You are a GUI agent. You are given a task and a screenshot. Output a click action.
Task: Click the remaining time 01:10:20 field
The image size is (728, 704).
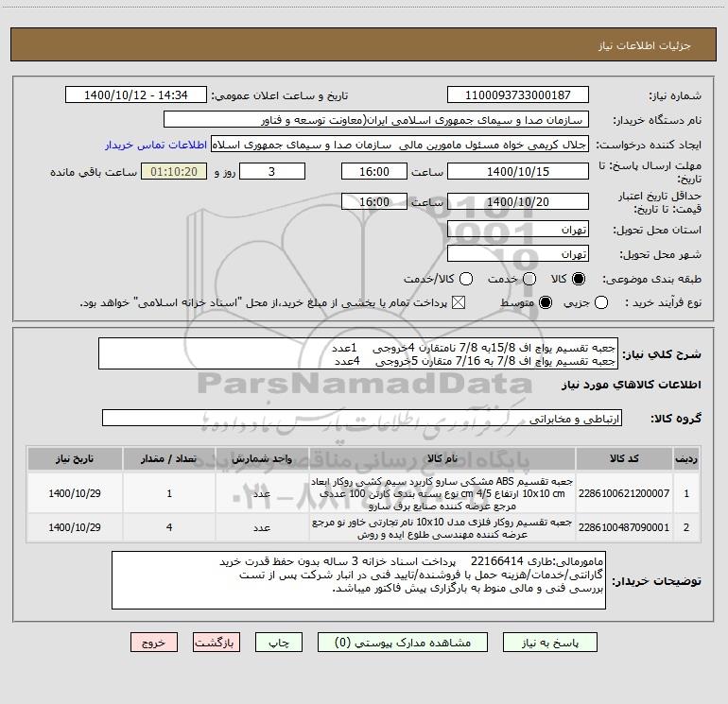click(x=174, y=172)
